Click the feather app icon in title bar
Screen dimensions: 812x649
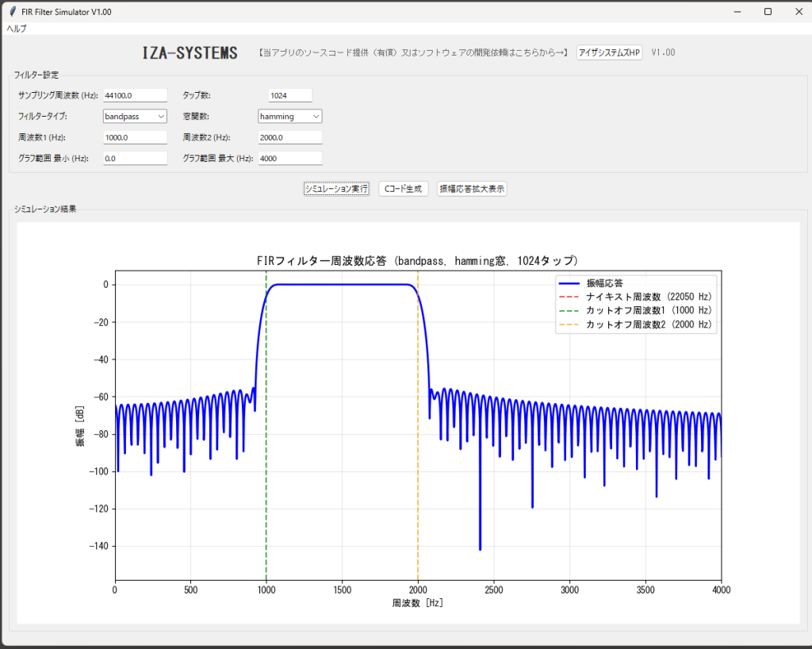pyautogui.click(x=13, y=11)
